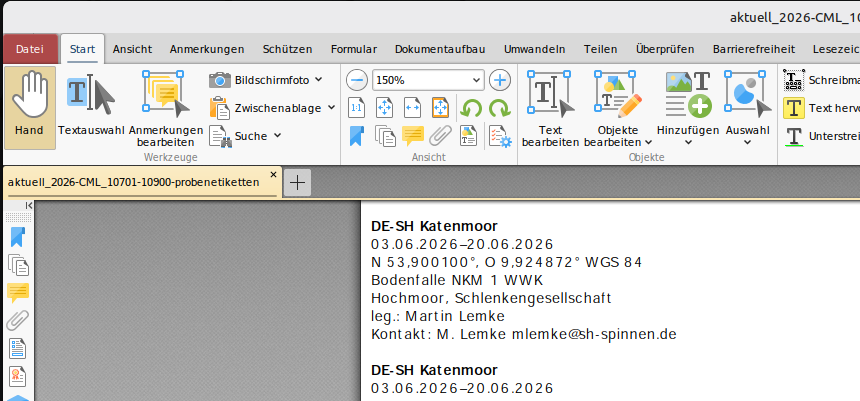Choose the Text hervorheben highlight tool

point(821,108)
